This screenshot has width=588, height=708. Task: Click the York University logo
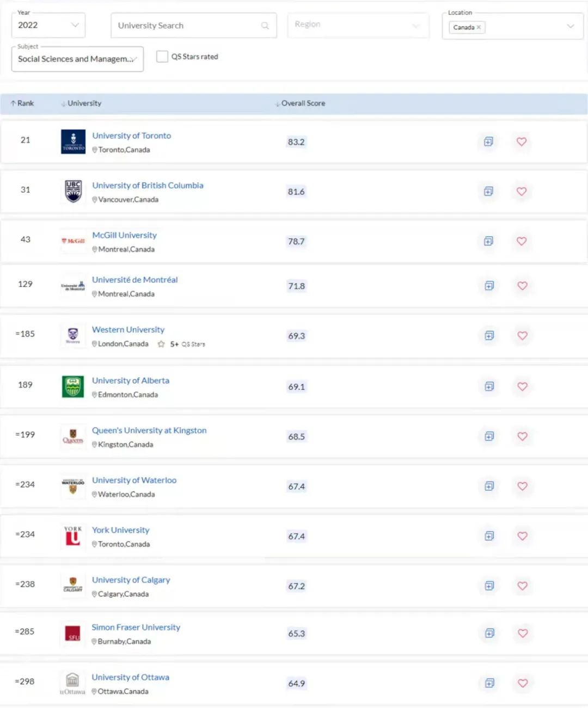[73, 535]
